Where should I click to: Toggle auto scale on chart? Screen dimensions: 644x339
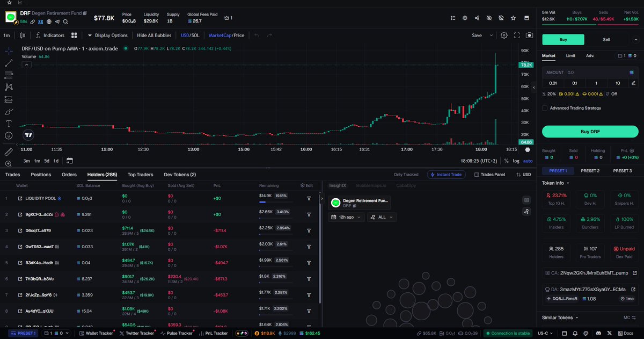pyautogui.click(x=528, y=161)
